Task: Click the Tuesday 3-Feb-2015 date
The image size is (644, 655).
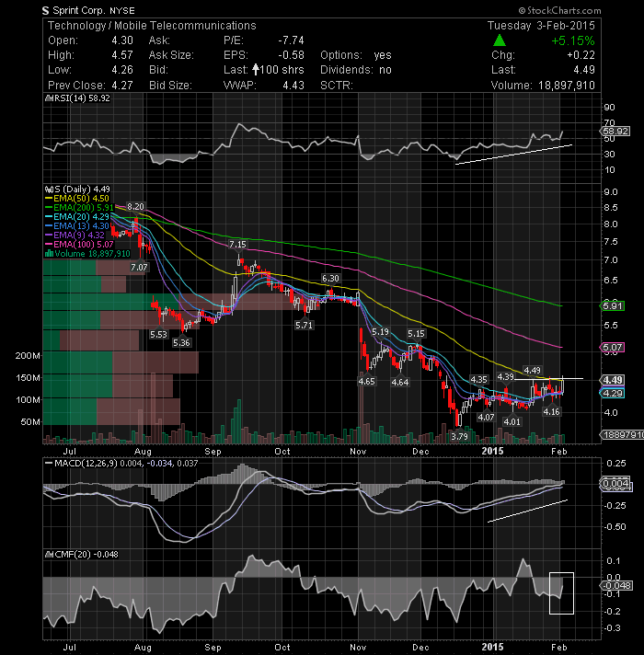Action: [x=541, y=26]
